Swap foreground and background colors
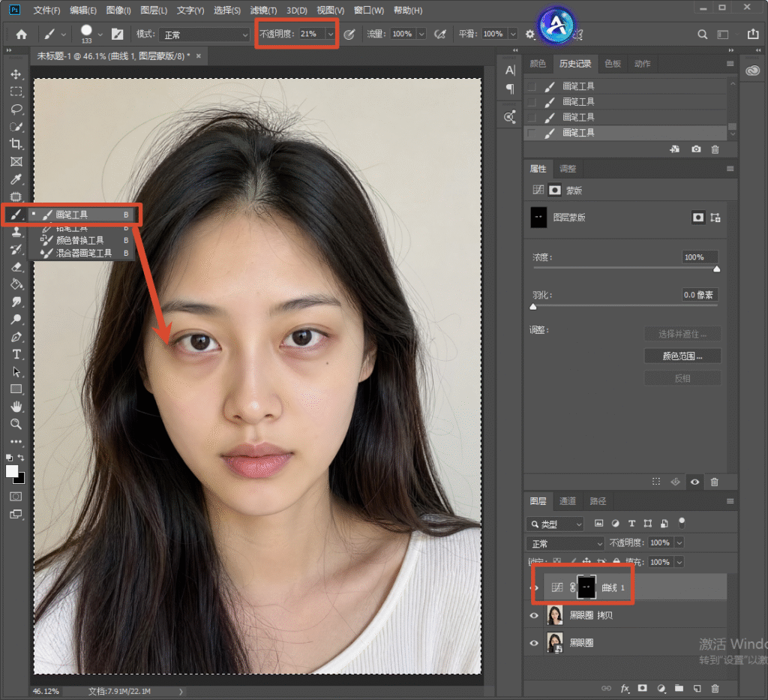The height and width of the screenshot is (700, 768). coord(21,457)
